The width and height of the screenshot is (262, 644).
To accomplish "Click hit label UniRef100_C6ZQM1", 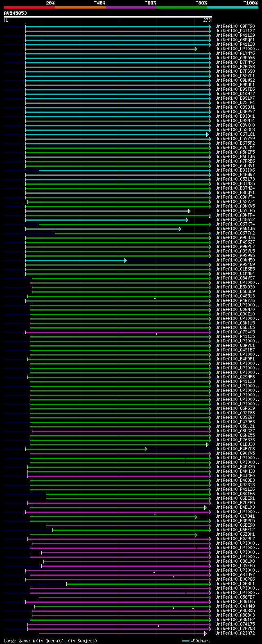I will [x=235, y=534].
